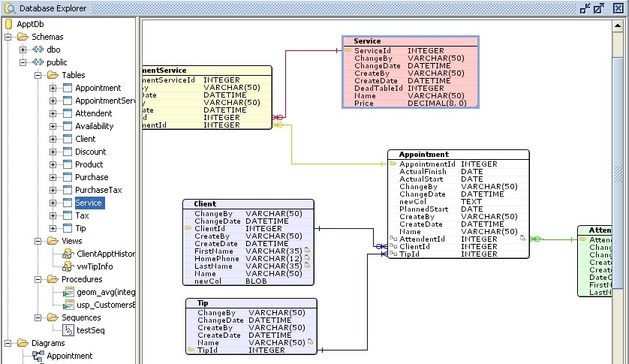Click the Tip table header in diagram
Screen dimensions: 629x364
(x=251, y=303)
